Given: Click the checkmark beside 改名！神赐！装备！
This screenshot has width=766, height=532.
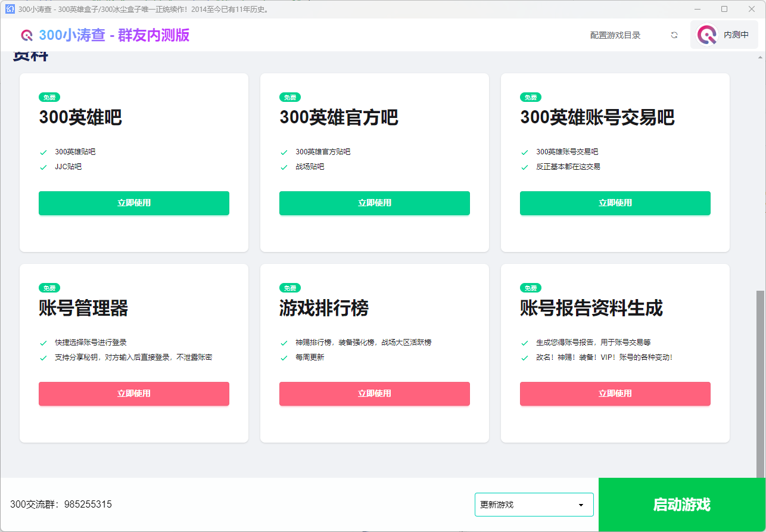Looking at the screenshot, I should [x=525, y=358].
